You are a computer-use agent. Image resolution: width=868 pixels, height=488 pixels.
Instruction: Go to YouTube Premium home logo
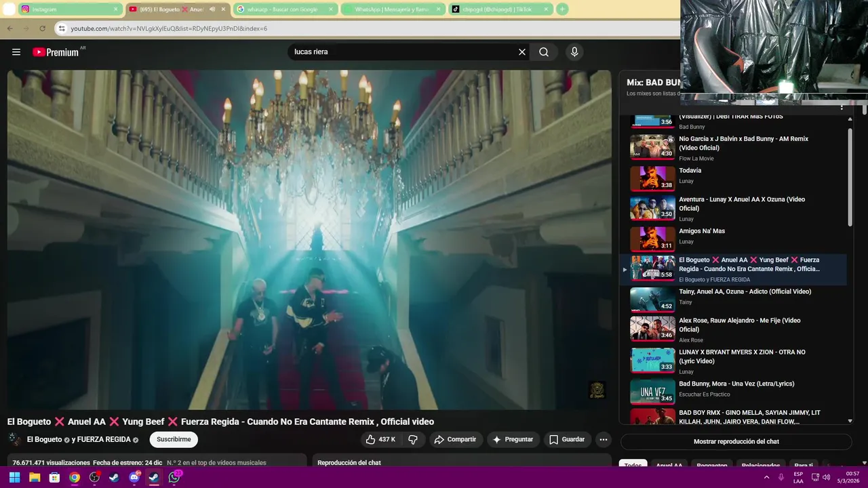56,52
